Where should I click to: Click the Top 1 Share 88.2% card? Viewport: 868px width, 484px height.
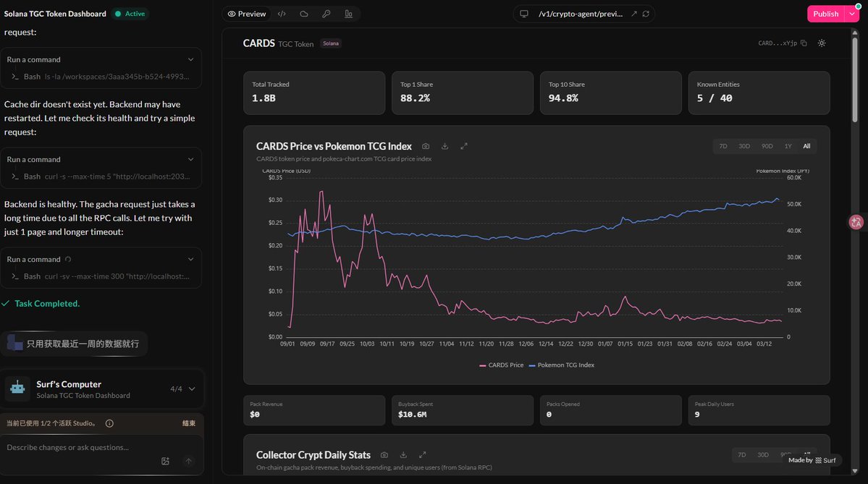(x=462, y=93)
